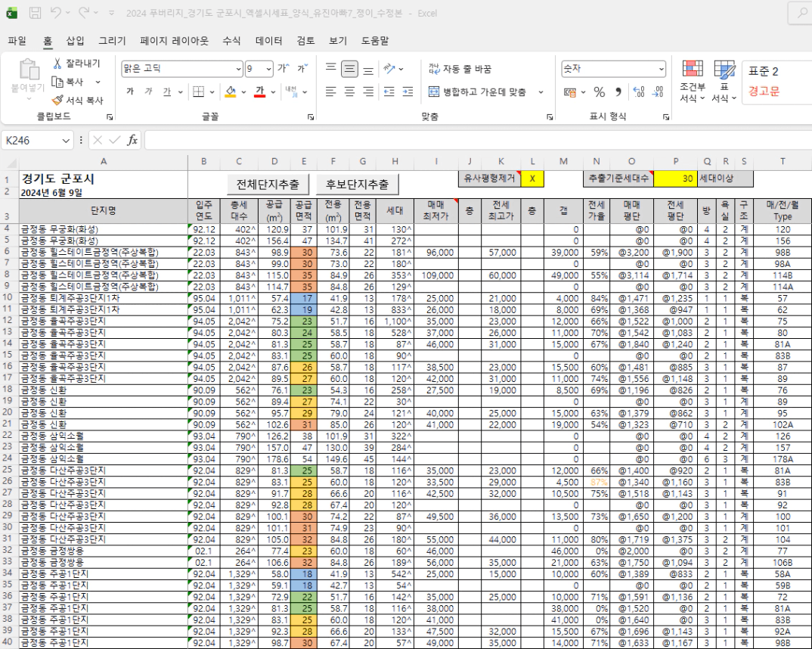Click the percent style icon

[599, 92]
